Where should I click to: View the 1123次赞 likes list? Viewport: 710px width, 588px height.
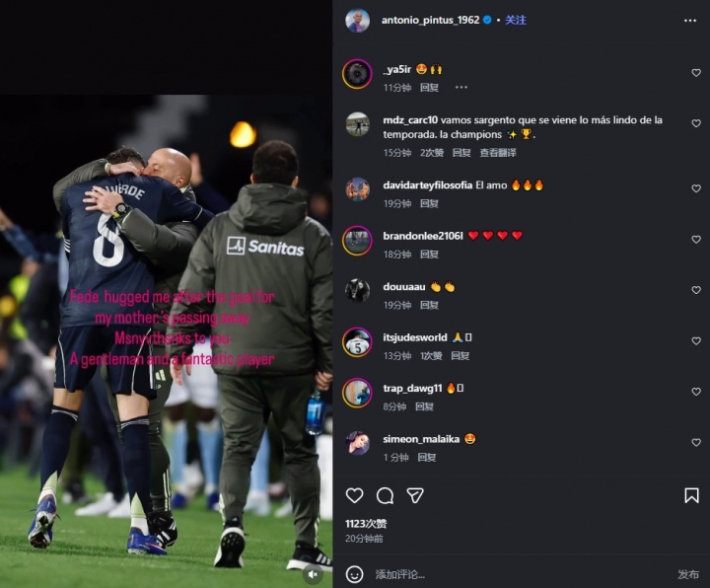366,524
